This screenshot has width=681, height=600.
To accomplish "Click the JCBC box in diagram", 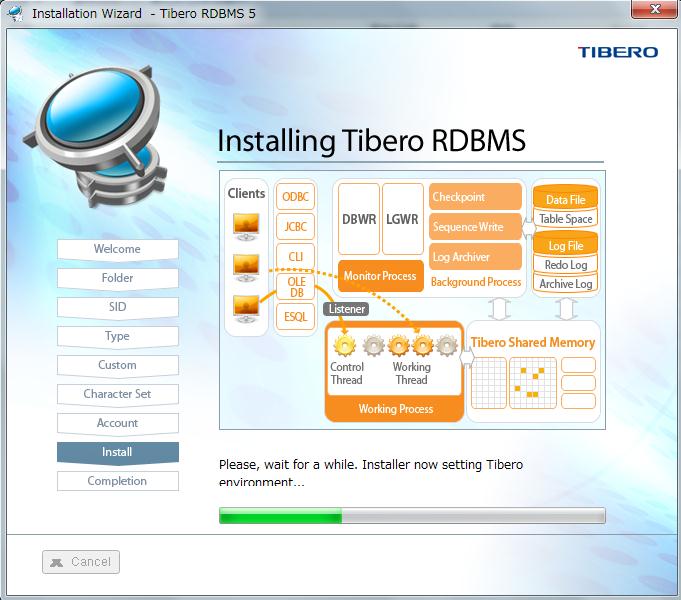I will click(x=295, y=226).
